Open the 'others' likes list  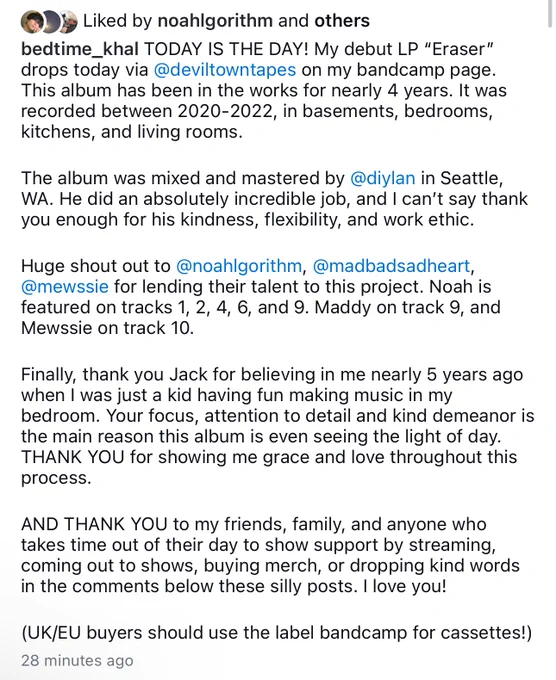coord(342,20)
